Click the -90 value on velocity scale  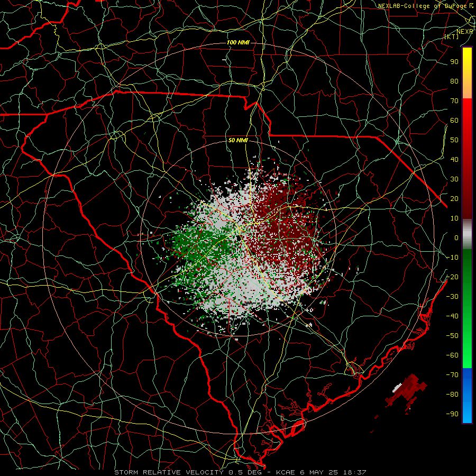click(x=452, y=414)
